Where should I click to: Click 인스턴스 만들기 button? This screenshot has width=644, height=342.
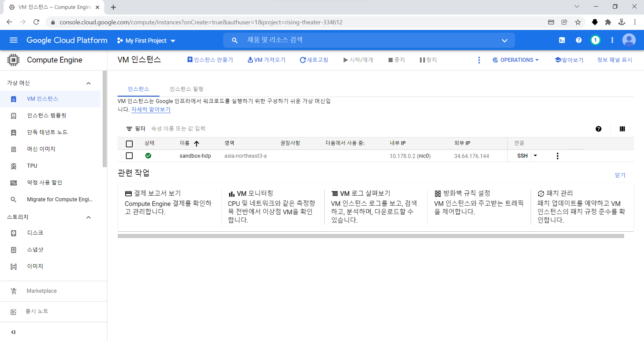pyautogui.click(x=210, y=60)
